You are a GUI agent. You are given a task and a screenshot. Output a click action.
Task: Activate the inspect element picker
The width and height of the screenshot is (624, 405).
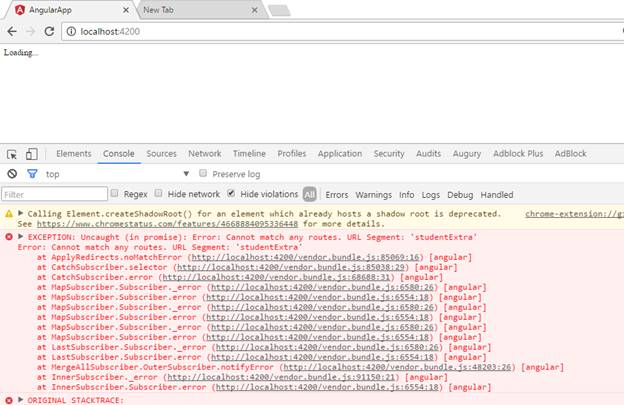point(12,154)
